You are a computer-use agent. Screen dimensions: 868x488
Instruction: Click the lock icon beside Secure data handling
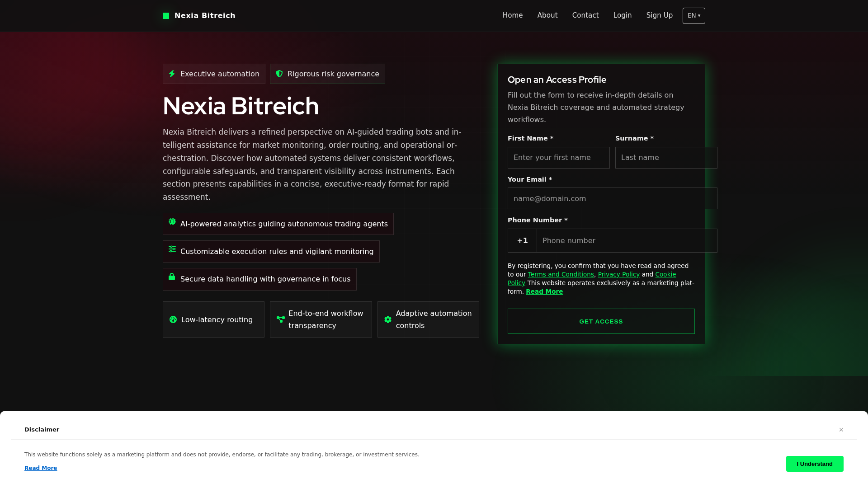click(x=172, y=277)
